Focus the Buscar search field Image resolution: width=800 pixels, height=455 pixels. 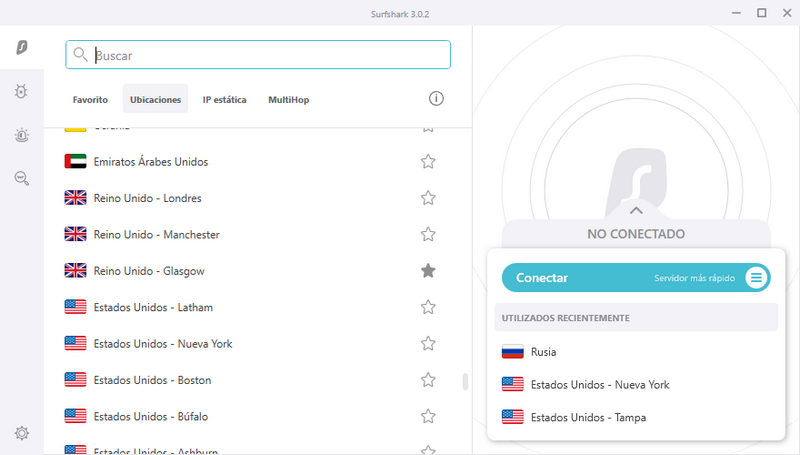[x=258, y=55]
